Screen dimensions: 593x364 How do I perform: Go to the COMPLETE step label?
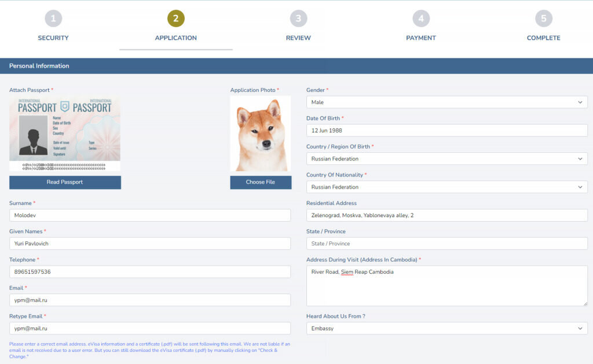543,38
